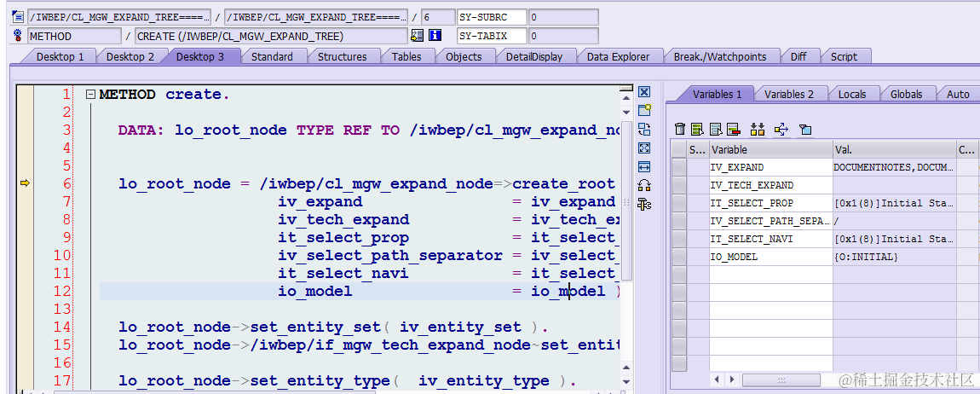Click the horizontal maximize icon beside the editor

(x=644, y=167)
